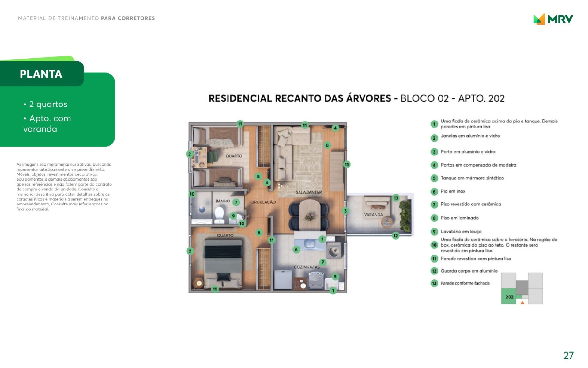Select marker 3 on varanda door
This screenshot has height=368, width=588.
345,211
